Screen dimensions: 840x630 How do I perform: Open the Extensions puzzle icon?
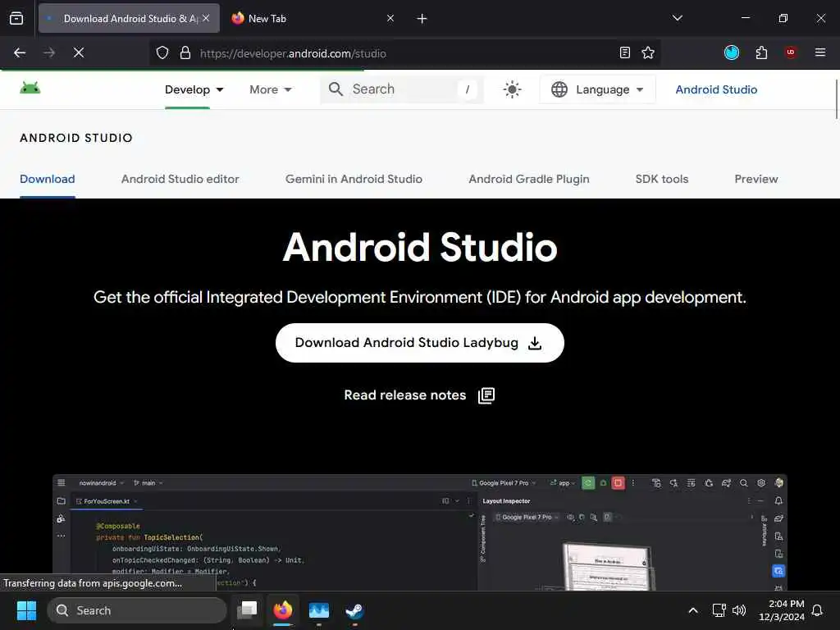click(x=761, y=52)
